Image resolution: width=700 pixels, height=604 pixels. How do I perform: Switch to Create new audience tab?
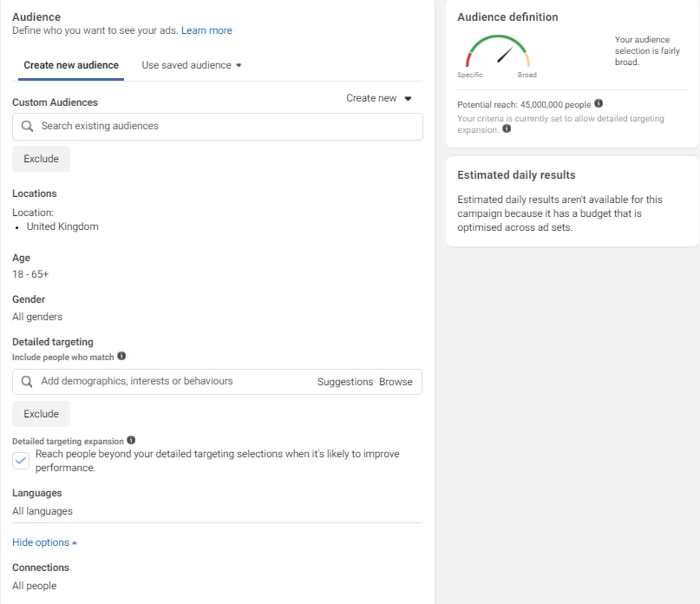[71, 65]
